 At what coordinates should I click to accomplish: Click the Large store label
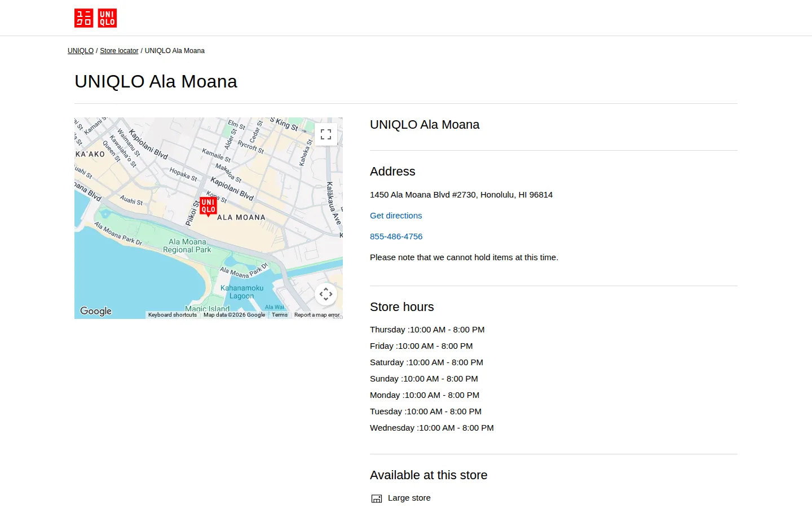point(409,498)
